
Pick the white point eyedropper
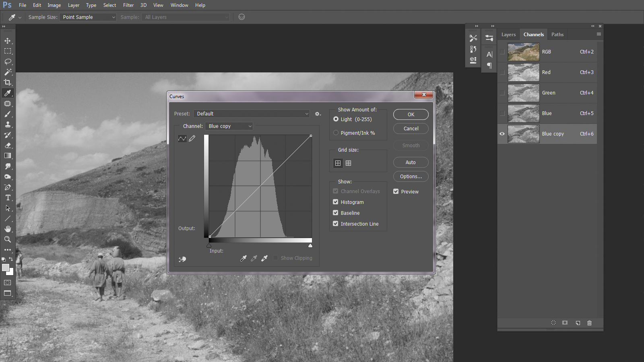tap(264, 258)
